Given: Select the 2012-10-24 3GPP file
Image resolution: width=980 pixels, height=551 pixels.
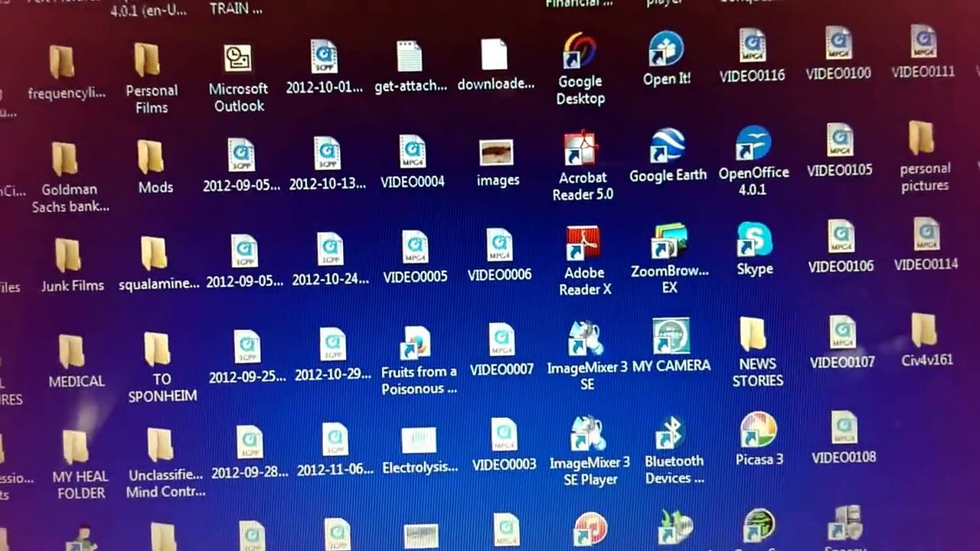Looking at the screenshot, I should [330, 249].
